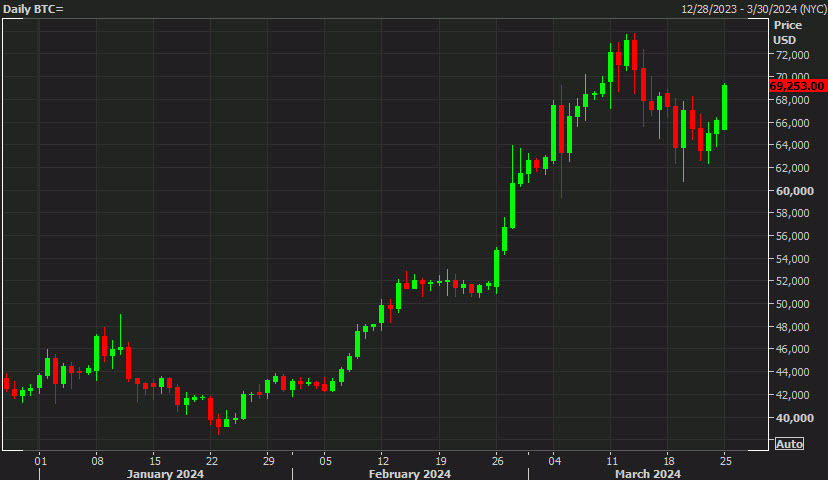Click the 48,000 price axis label
Image resolution: width=828 pixels, height=480 pixels.
click(792, 327)
